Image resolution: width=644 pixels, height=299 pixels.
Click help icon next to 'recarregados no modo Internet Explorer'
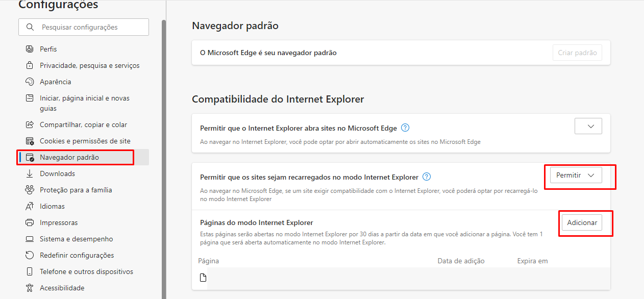coord(427,177)
